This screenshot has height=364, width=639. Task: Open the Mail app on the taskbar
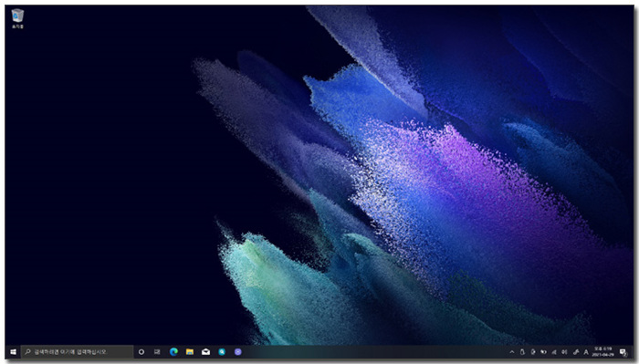pyautogui.click(x=205, y=352)
